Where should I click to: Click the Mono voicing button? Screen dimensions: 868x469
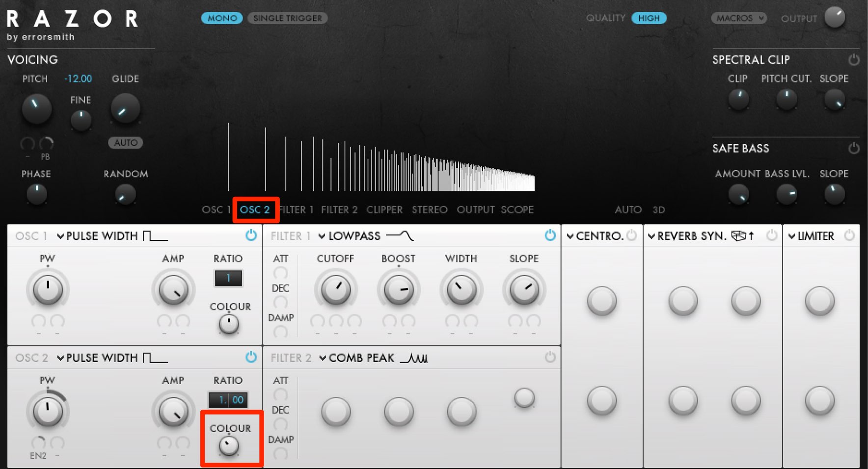[x=222, y=18]
